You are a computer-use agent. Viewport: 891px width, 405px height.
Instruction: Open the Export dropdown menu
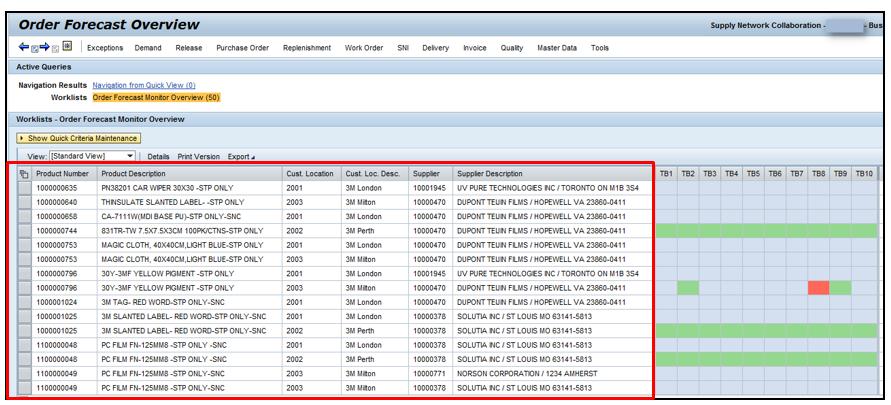coord(242,157)
